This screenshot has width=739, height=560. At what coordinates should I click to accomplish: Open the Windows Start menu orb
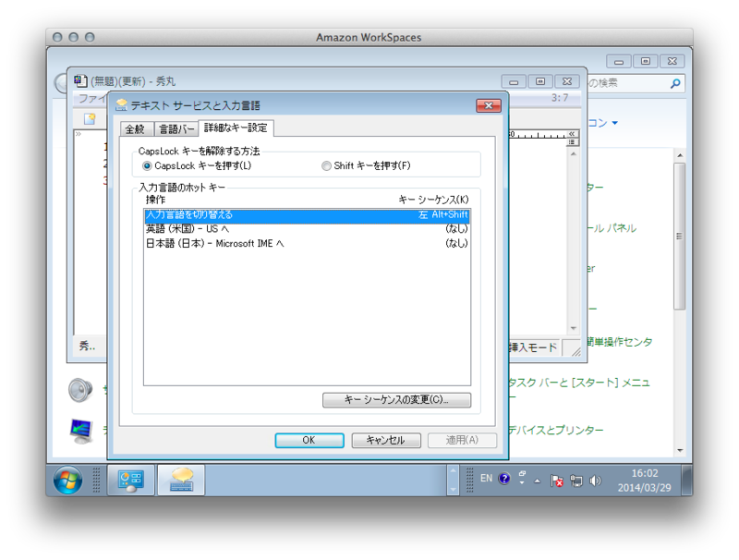point(67,481)
